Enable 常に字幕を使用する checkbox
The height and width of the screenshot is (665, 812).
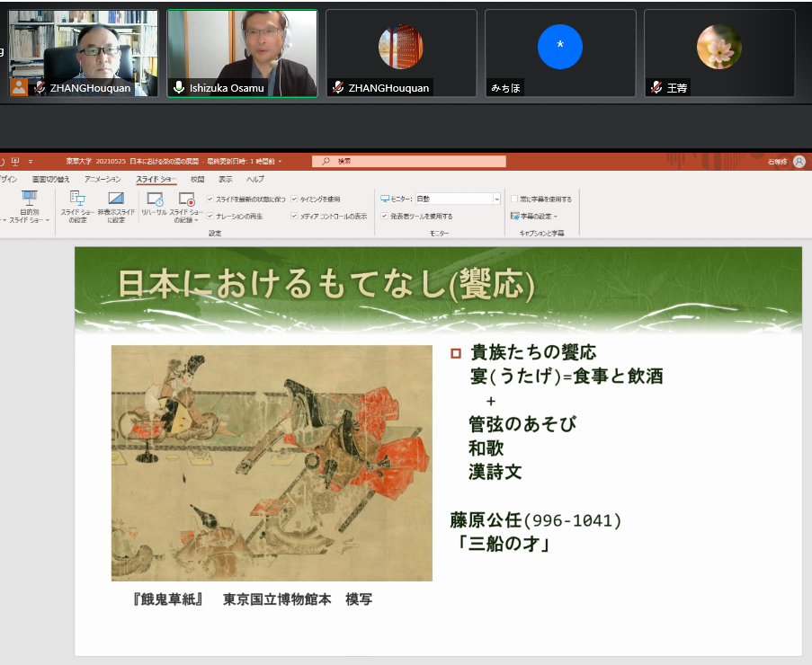(514, 199)
